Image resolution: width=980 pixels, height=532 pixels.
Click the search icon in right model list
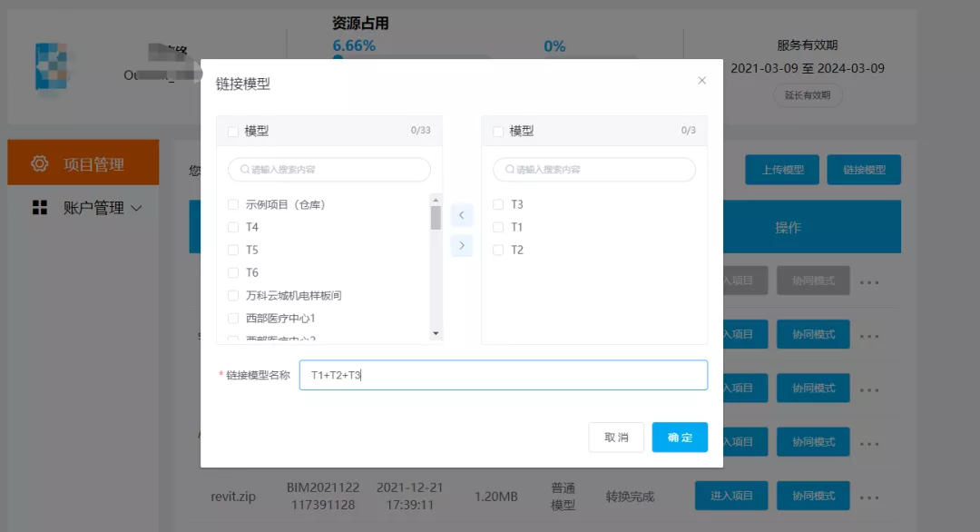point(509,170)
